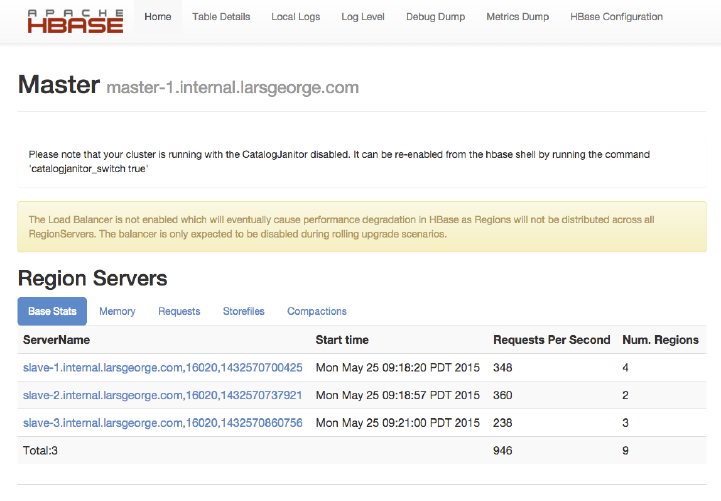Open slave-3.internal.larsgeorge.com server link
The width and height of the screenshot is (721, 501).
tap(163, 423)
